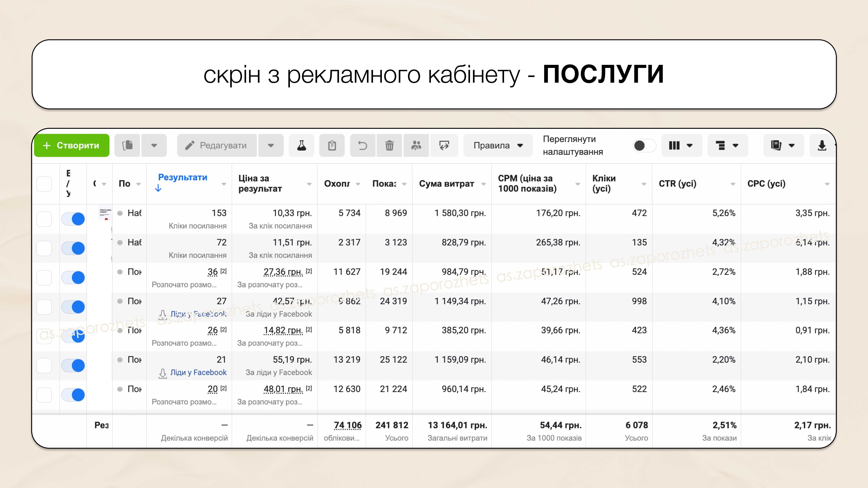Open the dropdown next to duplicate icon
Viewport: 868px width, 488px height.
[154, 145]
